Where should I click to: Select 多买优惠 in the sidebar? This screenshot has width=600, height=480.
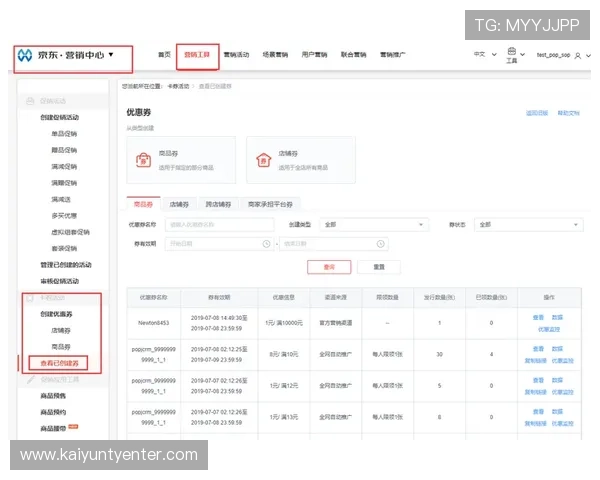click(64, 216)
